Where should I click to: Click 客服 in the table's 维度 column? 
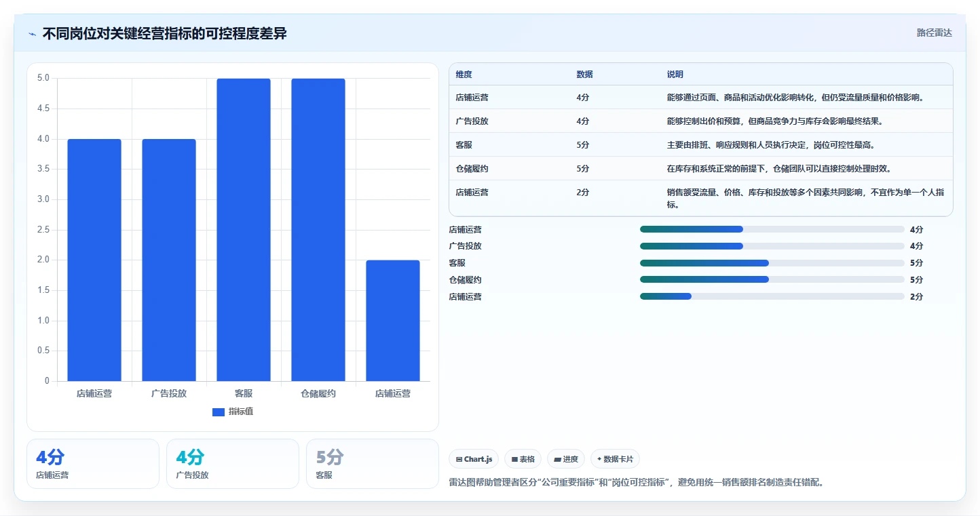point(464,145)
